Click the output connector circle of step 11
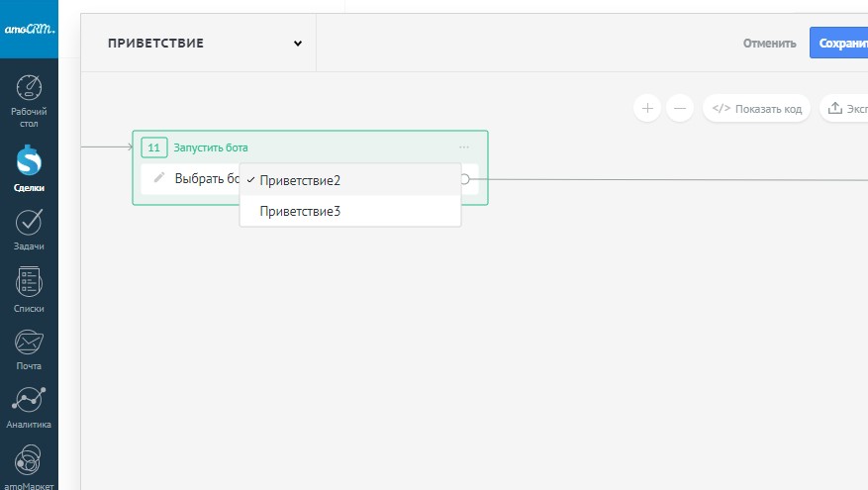The image size is (868, 490). point(465,179)
